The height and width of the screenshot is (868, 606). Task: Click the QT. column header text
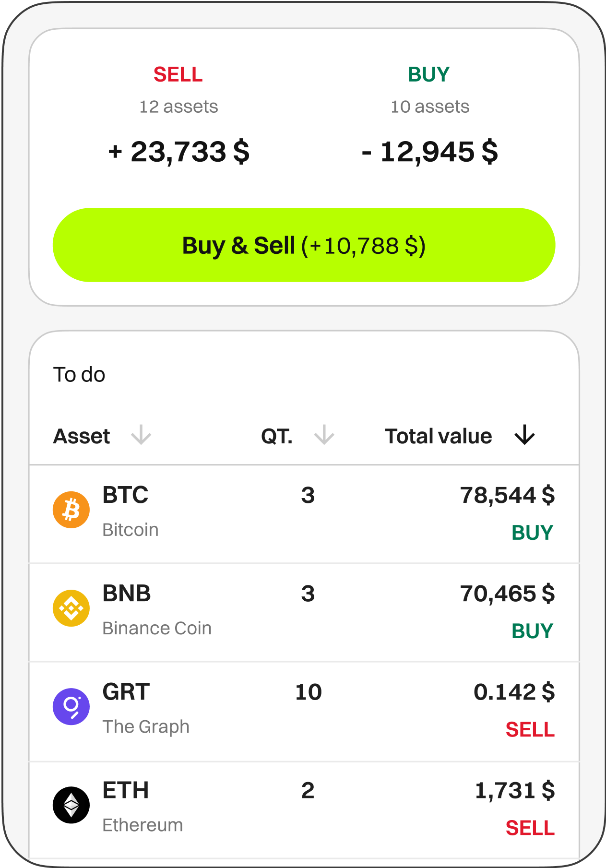(277, 436)
